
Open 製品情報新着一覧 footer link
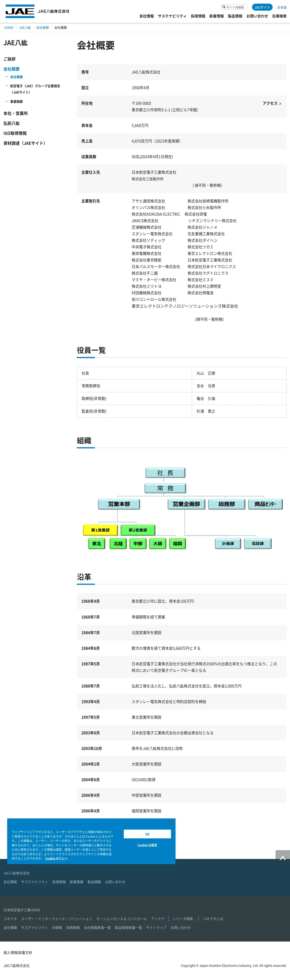129,928
